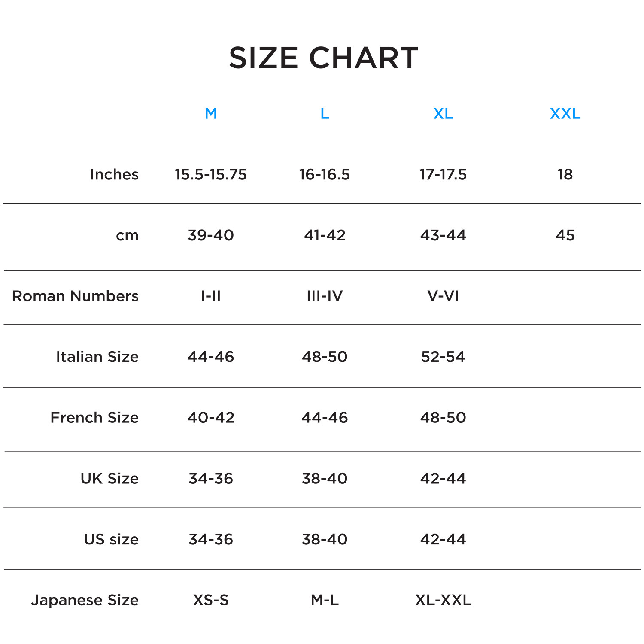This screenshot has height=644, width=644.
Task: Click the French Size row label
Action: [94, 417]
